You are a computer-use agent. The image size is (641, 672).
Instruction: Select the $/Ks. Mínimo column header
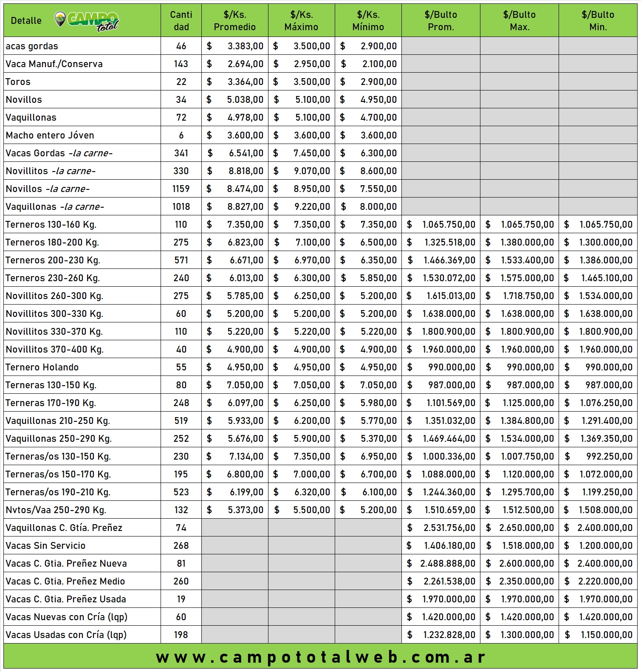[368, 21]
